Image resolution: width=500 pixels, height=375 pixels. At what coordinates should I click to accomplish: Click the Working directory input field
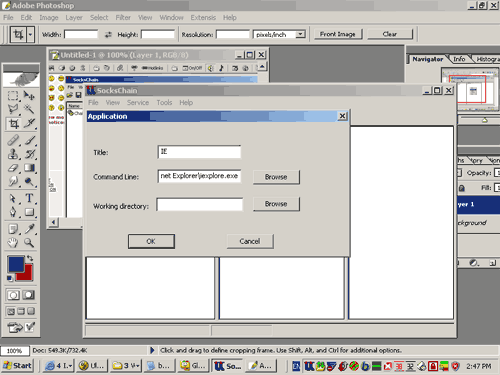click(x=199, y=204)
